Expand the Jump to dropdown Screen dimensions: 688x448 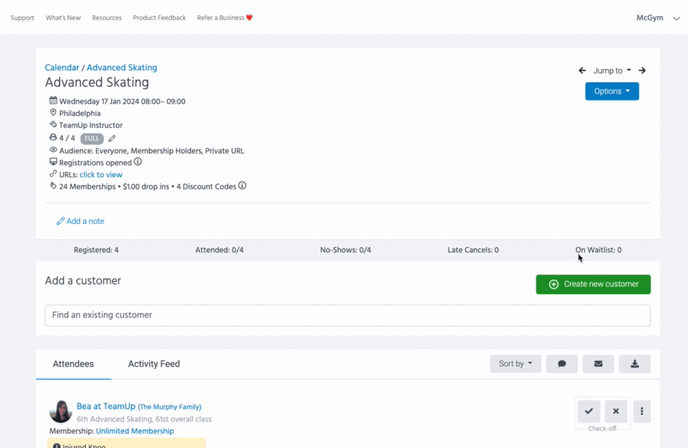[612, 71]
